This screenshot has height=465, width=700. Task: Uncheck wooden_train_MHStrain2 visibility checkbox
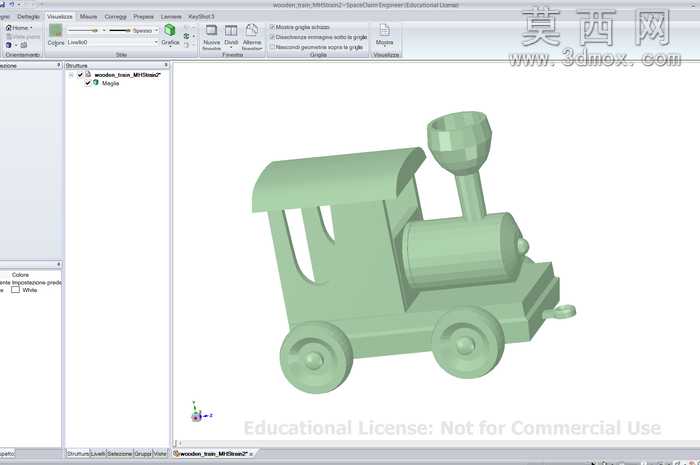click(80, 75)
